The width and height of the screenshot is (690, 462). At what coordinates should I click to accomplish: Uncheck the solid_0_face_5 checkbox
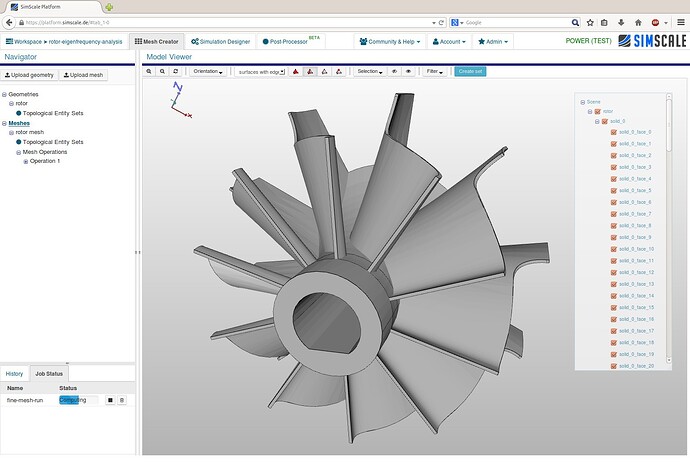(x=613, y=190)
